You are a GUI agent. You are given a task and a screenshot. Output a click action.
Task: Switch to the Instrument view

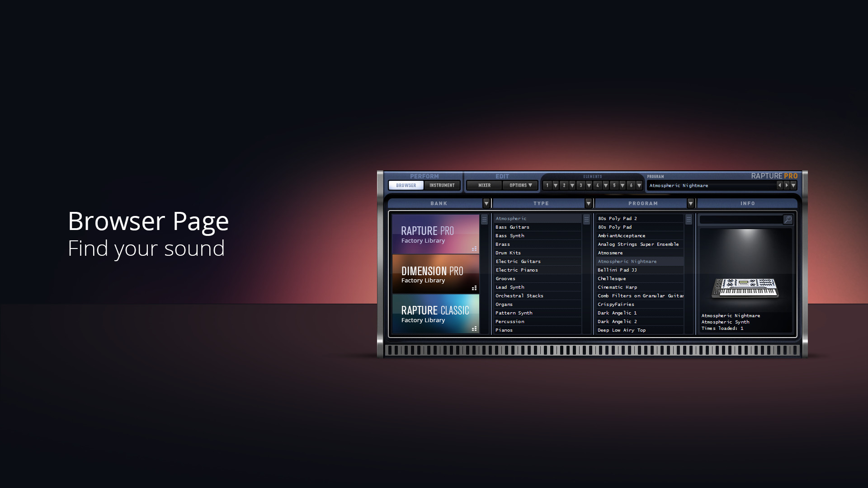pos(442,185)
